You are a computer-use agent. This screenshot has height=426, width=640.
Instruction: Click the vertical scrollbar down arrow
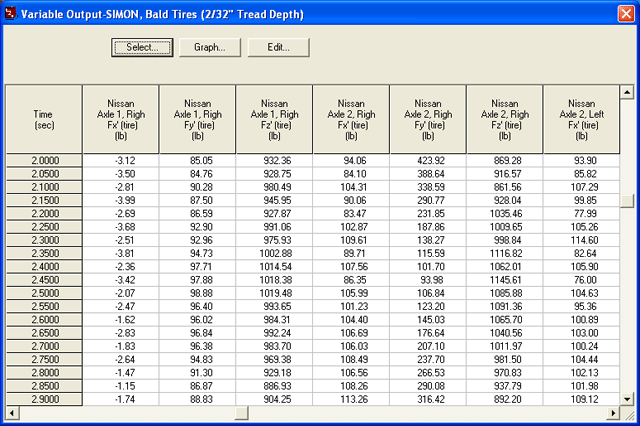pyautogui.click(x=627, y=397)
